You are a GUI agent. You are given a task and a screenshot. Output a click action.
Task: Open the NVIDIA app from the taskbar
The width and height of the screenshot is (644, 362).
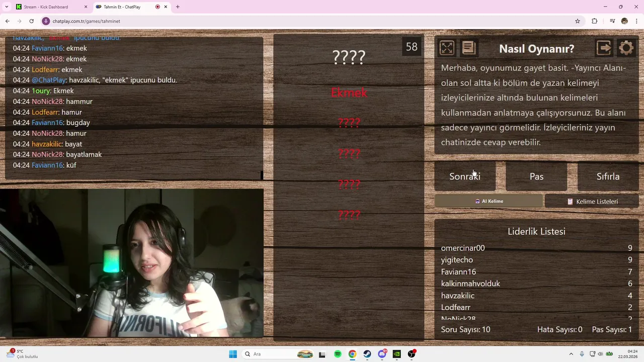tap(396, 354)
